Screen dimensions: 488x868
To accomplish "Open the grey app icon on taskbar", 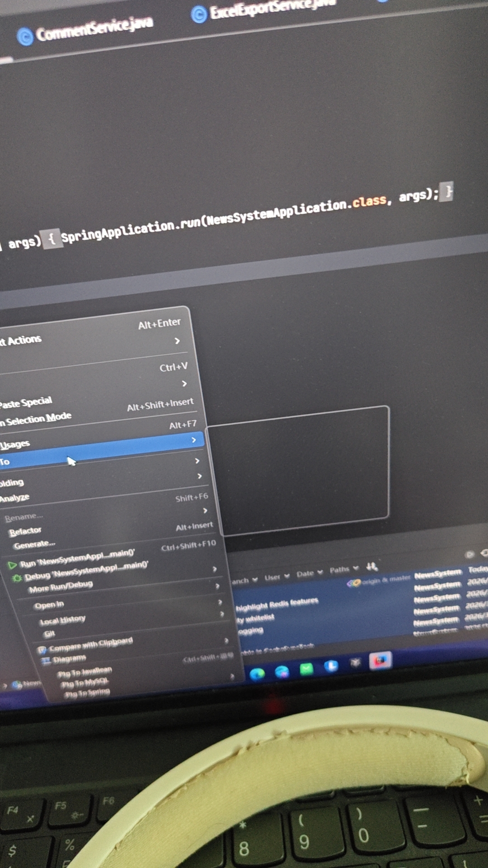I will coord(356,663).
